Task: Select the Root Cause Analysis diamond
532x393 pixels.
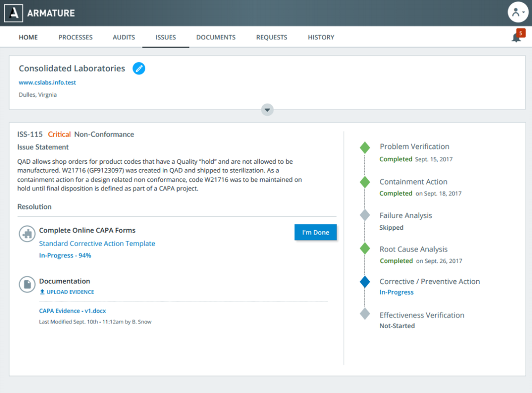Action: 364,248
